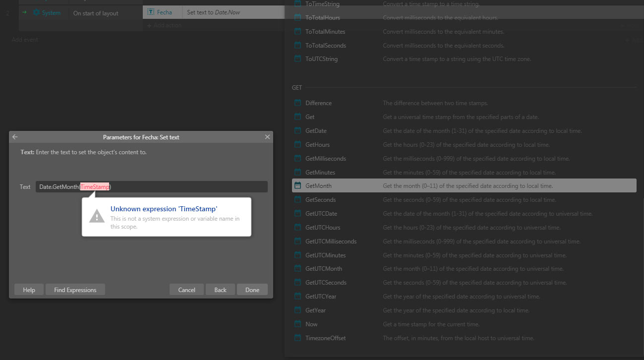644x360 pixels.
Task: Choose the Now expression icon
Action: (x=297, y=324)
